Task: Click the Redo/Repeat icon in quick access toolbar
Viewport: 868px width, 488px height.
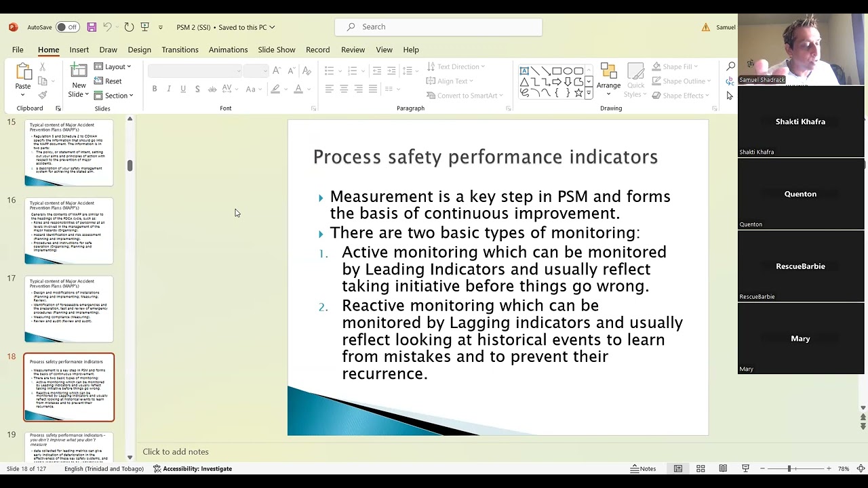Action: pos(129,27)
